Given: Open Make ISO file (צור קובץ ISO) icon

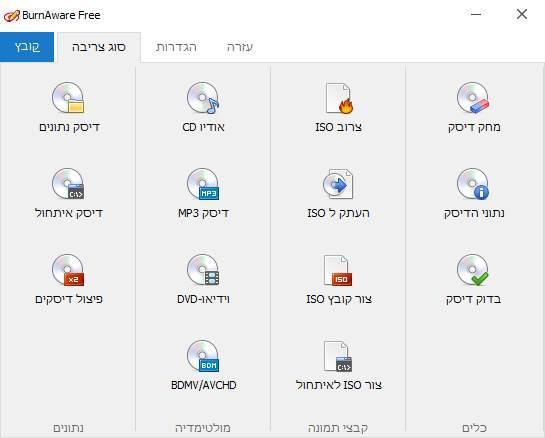Looking at the screenshot, I should 338,270.
